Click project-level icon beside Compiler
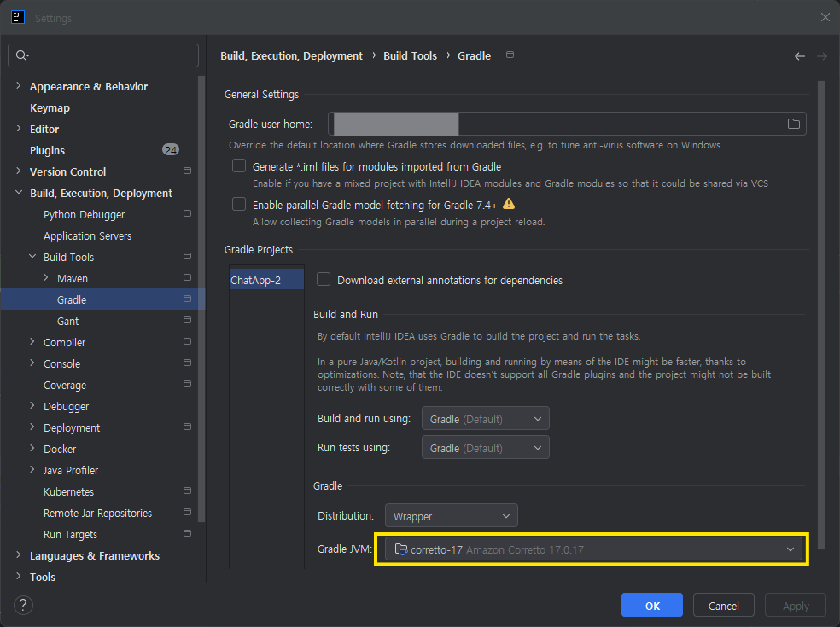Image resolution: width=840 pixels, height=627 pixels. coord(187,341)
